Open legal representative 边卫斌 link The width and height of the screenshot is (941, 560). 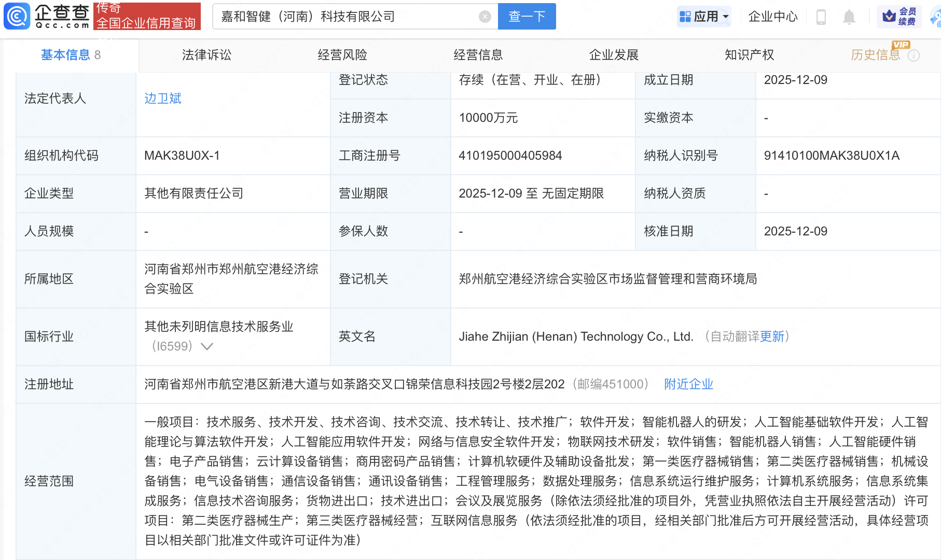point(163,99)
